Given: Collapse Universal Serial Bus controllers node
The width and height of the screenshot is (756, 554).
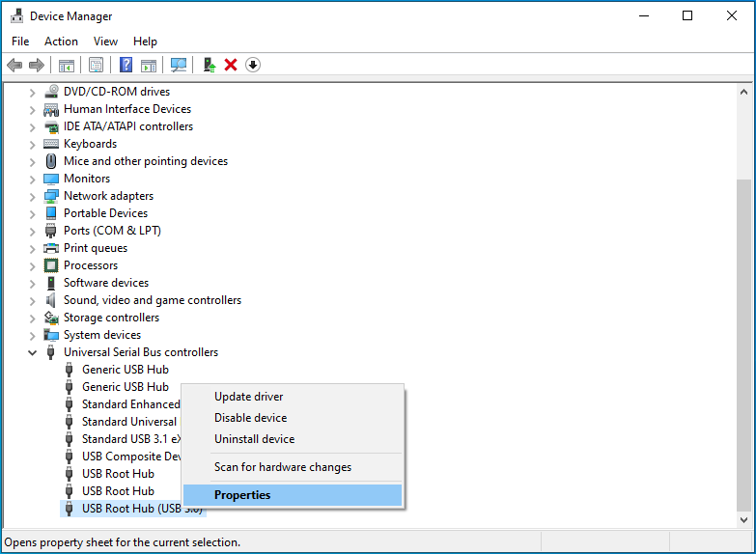Looking at the screenshot, I should click(x=32, y=352).
